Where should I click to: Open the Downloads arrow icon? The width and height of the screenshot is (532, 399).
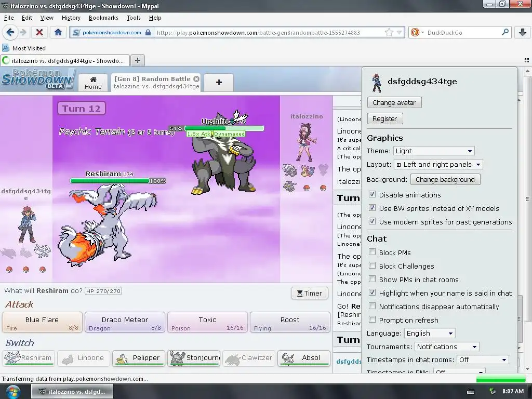pos(523,33)
